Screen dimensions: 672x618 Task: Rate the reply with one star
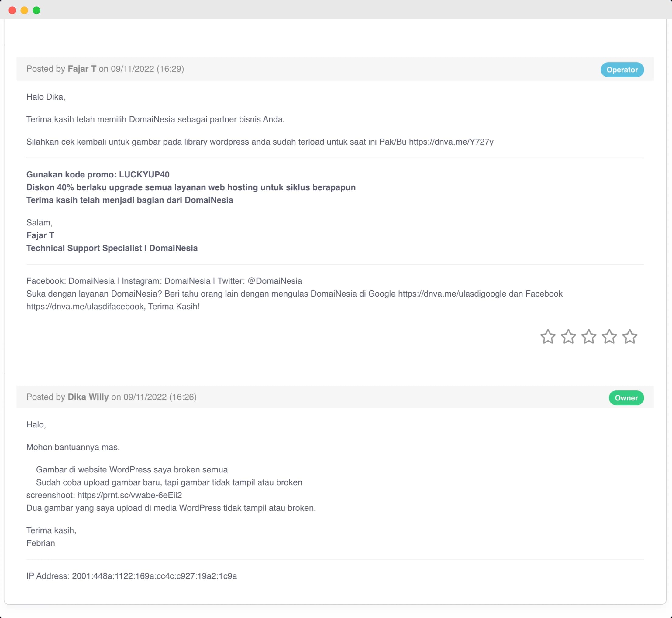click(x=548, y=337)
